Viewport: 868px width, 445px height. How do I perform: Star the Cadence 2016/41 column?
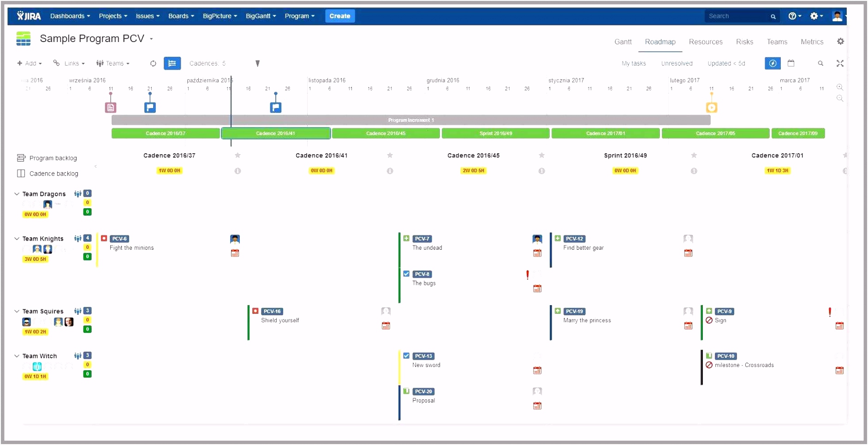pyautogui.click(x=390, y=155)
